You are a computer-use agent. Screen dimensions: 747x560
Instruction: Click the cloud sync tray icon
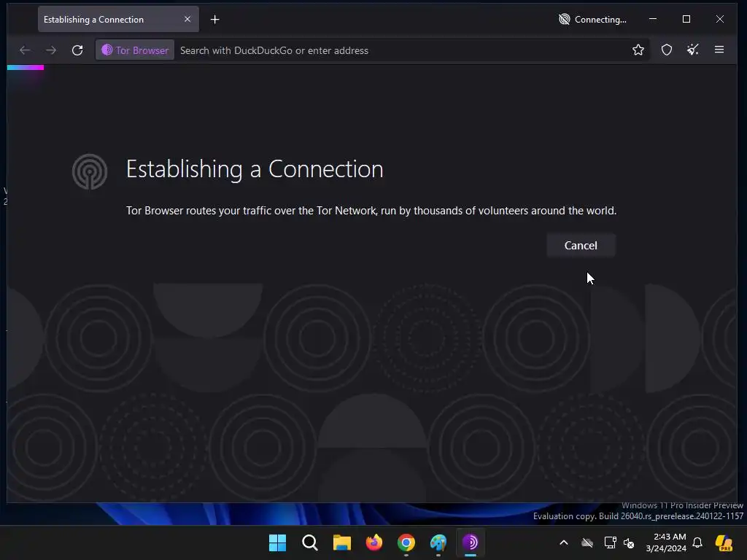(587, 542)
